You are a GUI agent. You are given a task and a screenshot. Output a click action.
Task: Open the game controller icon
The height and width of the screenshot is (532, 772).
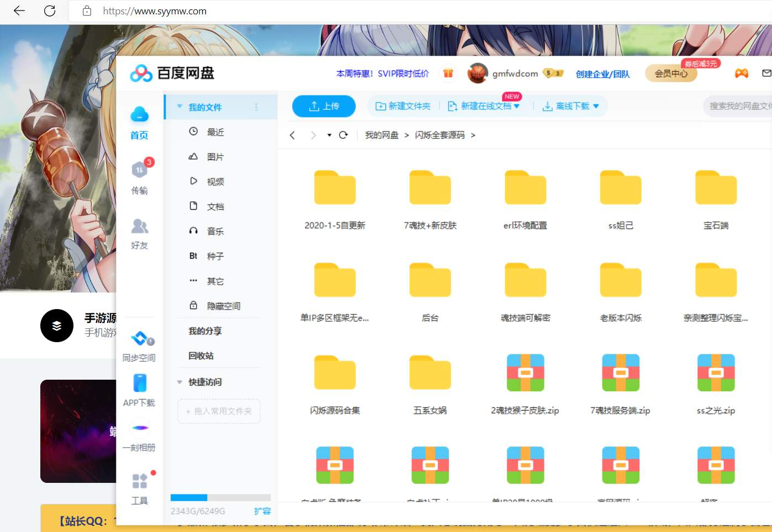pos(741,73)
